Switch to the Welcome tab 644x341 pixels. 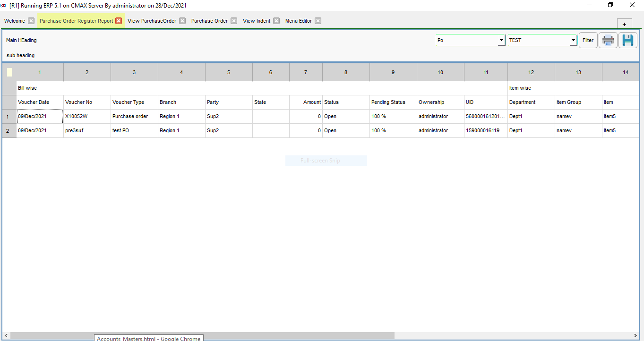[x=14, y=21]
